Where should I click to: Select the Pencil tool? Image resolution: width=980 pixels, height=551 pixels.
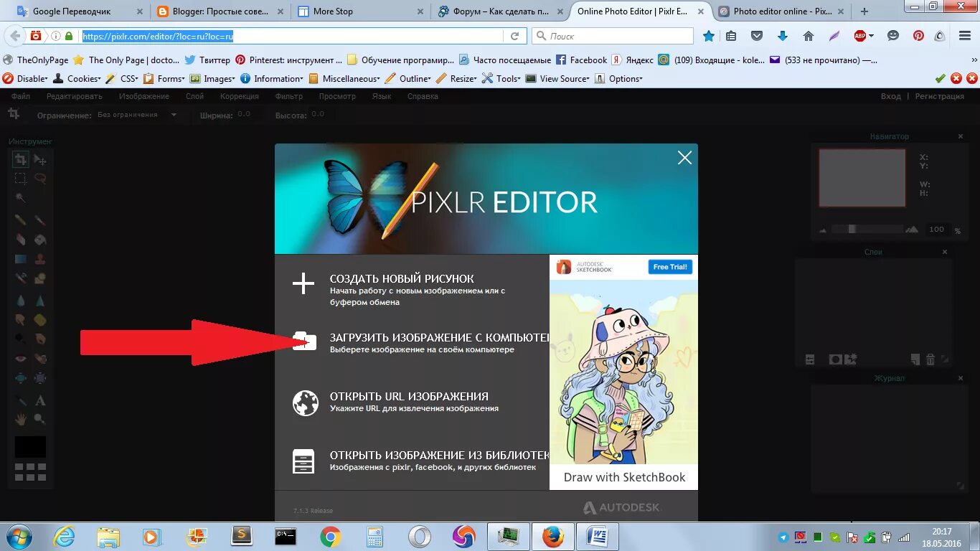[21, 220]
